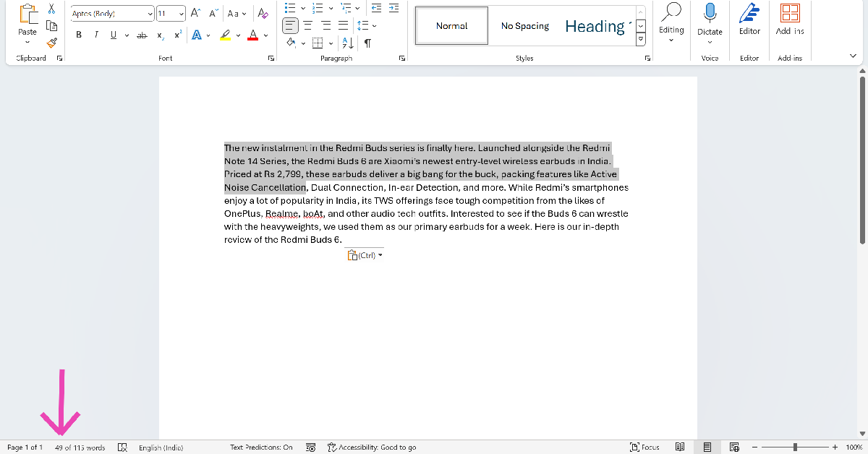Open the Dictate microphone tool
This screenshot has width=868, height=454.
(x=710, y=13)
